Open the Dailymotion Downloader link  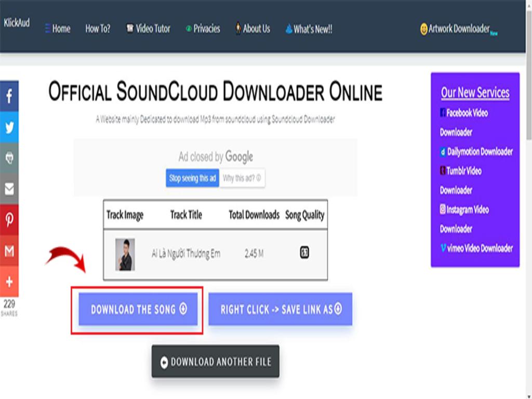coord(476,152)
